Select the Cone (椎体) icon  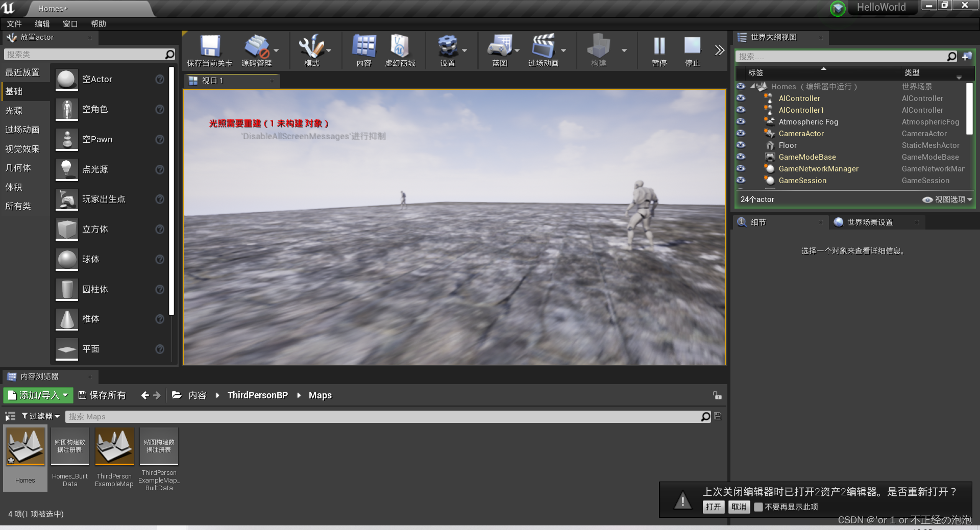click(67, 319)
